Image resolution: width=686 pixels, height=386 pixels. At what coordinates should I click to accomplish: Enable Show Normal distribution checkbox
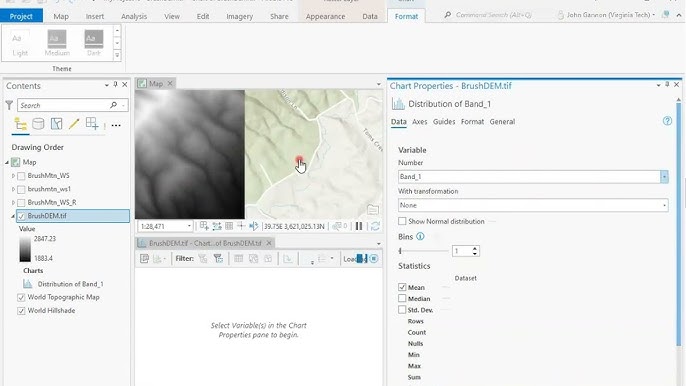(402, 221)
